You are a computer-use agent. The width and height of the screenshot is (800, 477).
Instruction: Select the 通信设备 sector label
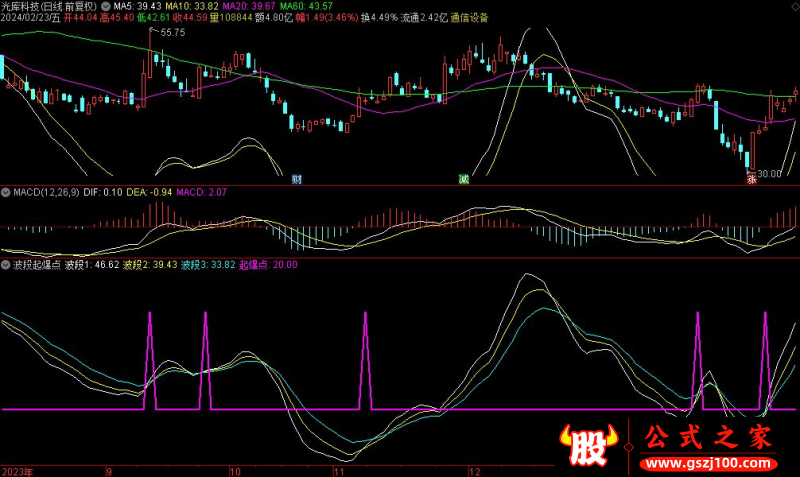(x=469, y=18)
